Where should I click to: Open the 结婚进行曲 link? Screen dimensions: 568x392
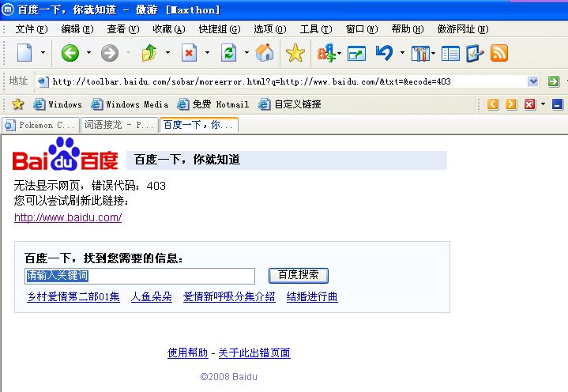pos(312,296)
